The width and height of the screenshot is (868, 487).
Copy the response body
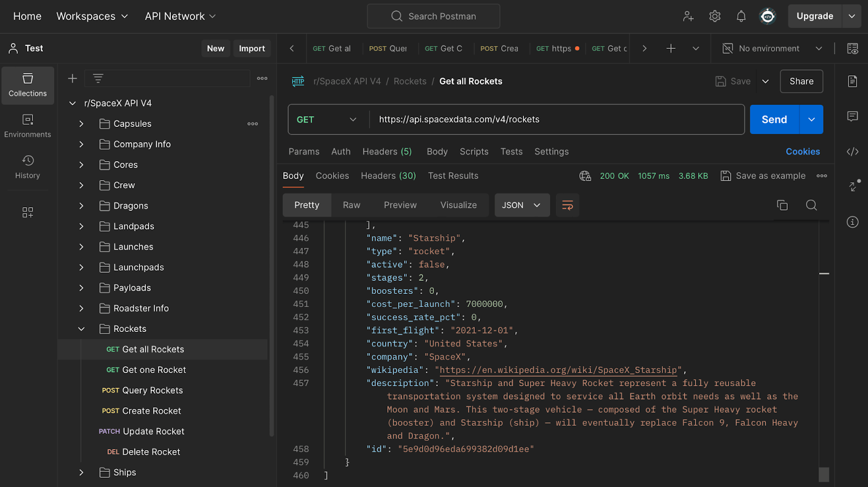tap(782, 205)
